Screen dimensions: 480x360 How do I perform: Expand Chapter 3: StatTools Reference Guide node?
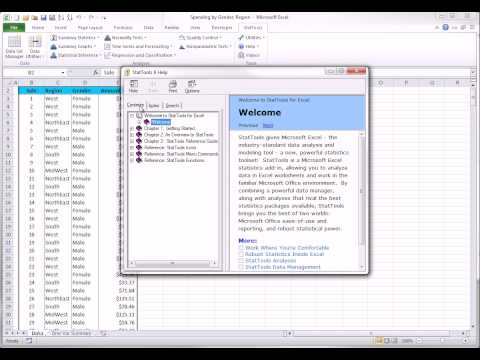132,141
